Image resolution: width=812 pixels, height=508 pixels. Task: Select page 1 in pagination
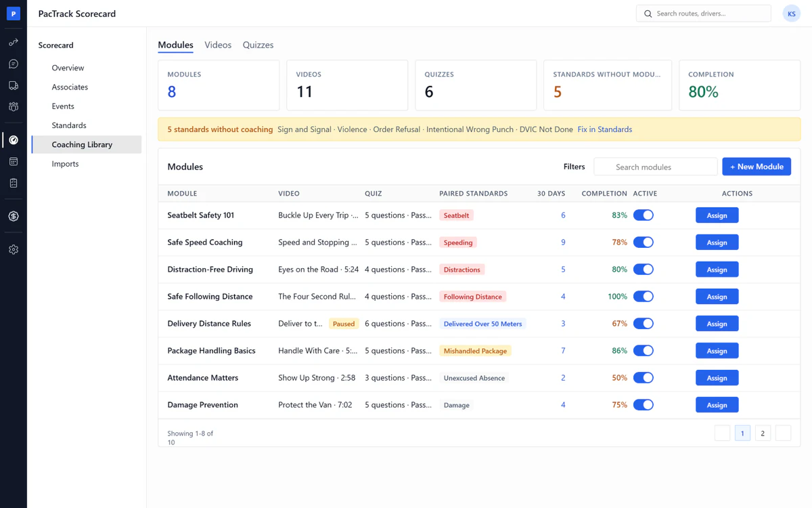742,433
